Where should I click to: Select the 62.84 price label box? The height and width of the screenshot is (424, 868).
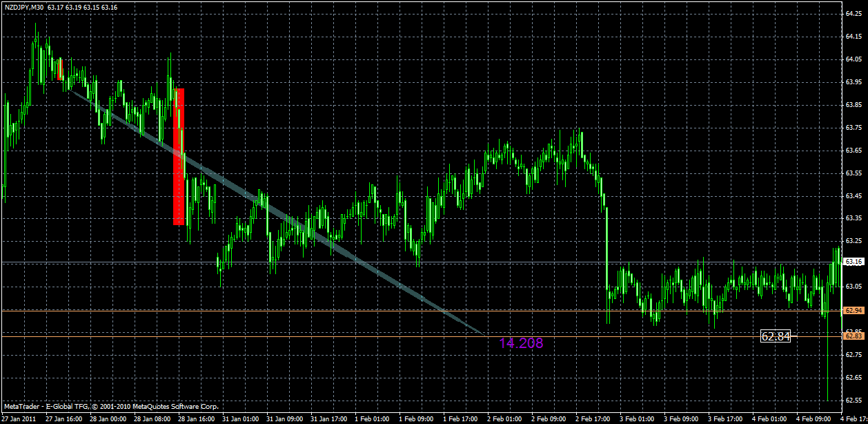pos(776,334)
